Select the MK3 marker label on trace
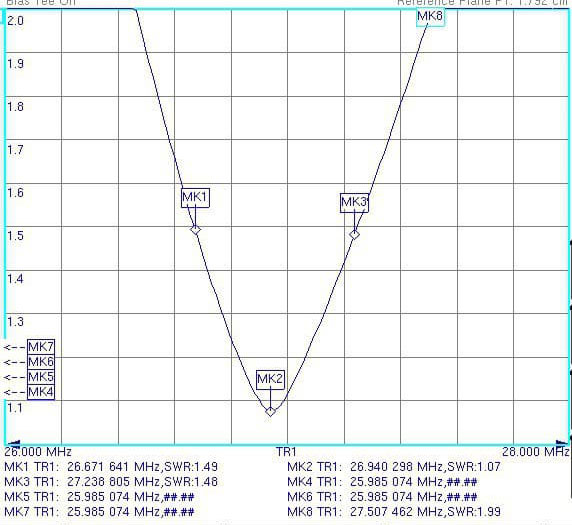This screenshot has width=572, height=525. (355, 202)
